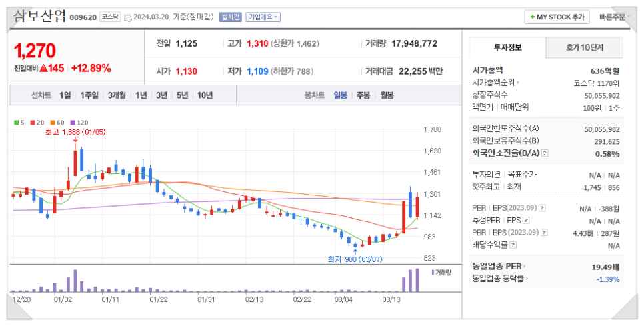Image resolution: width=644 pixels, height=326 pixels.
Task: Click help icon next to 추정PER EPS
Action: point(526,221)
